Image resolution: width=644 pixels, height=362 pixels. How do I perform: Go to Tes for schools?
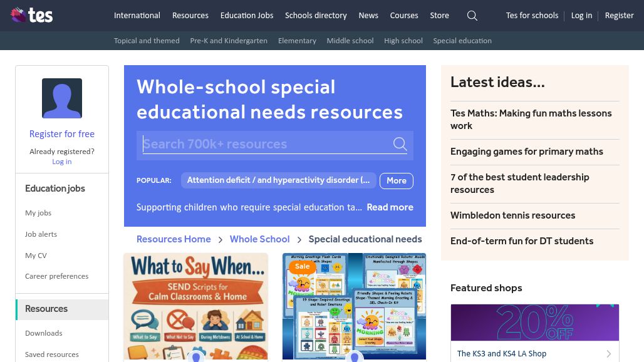pyautogui.click(x=532, y=15)
